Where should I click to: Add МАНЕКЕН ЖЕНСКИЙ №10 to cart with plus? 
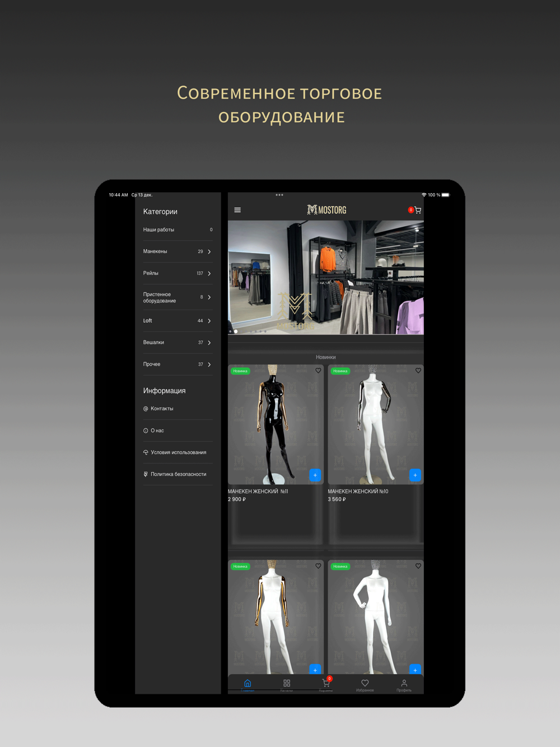415,475
